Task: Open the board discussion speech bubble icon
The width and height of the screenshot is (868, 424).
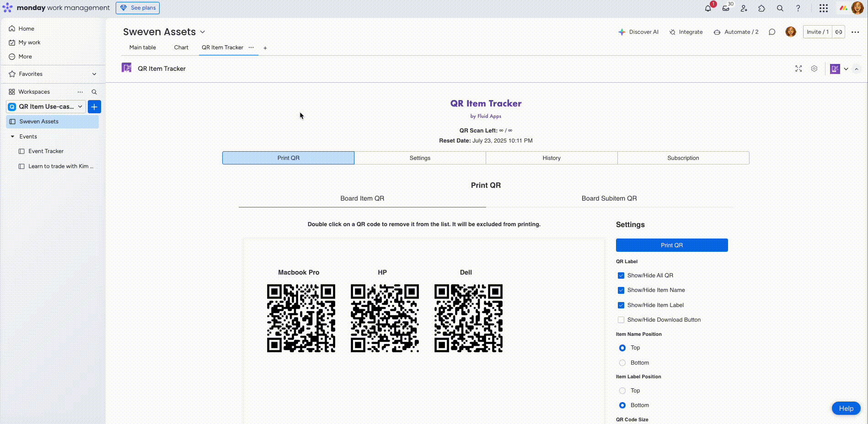Action: (772, 32)
